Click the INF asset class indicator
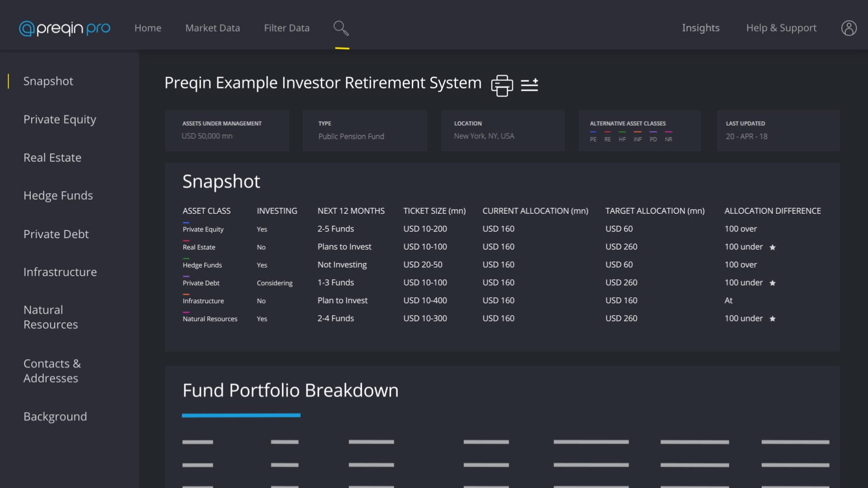 pos(637,136)
